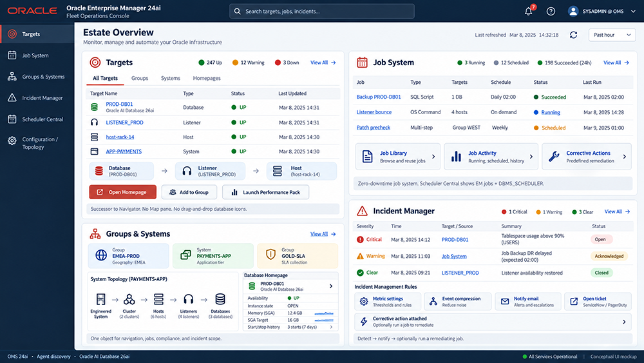Select the PAYMENTS-APP system card
The width and height of the screenshot is (644, 363).
pyautogui.click(x=213, y=256)
